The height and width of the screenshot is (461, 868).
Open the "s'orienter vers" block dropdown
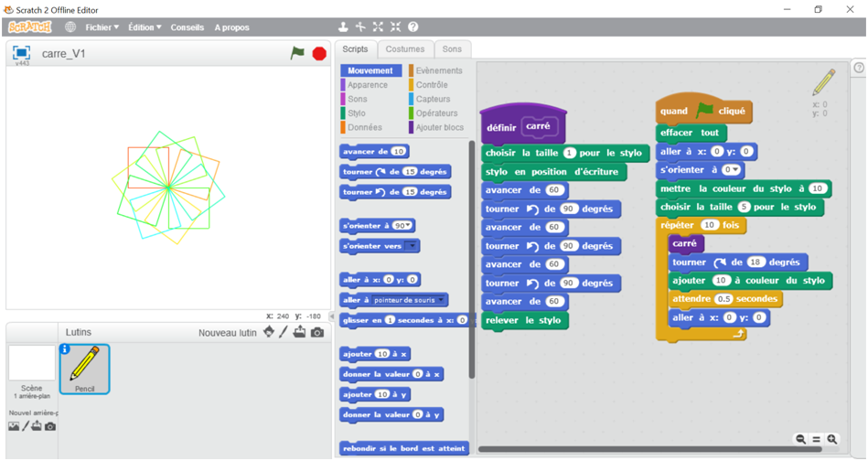click(x=412, y=246)
